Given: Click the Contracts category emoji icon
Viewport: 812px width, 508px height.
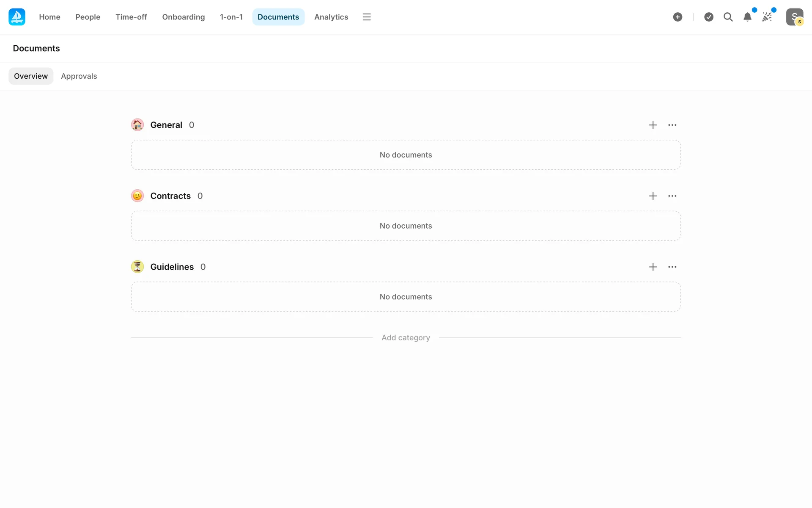Looking at the screenshot, I should [x=137, y=196].
